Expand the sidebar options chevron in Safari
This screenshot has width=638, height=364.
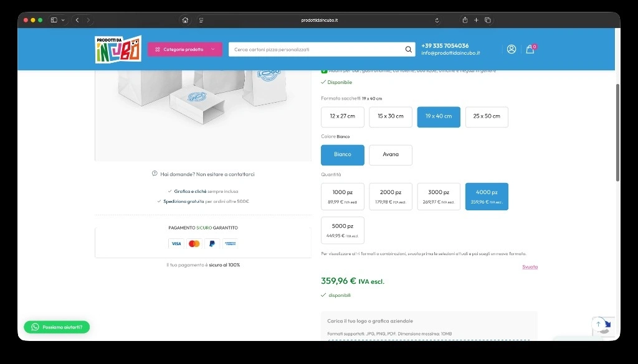(x=63, y=20)
